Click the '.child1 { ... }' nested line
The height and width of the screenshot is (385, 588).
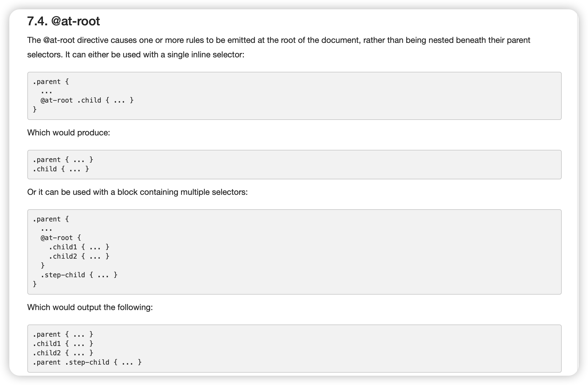click(x=79, y=247)
